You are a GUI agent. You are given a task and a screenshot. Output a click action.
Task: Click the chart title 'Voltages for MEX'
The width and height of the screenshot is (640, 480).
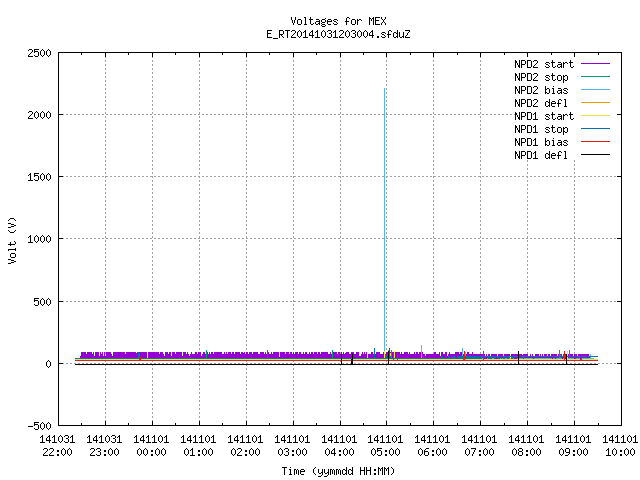tap(338, 21)
